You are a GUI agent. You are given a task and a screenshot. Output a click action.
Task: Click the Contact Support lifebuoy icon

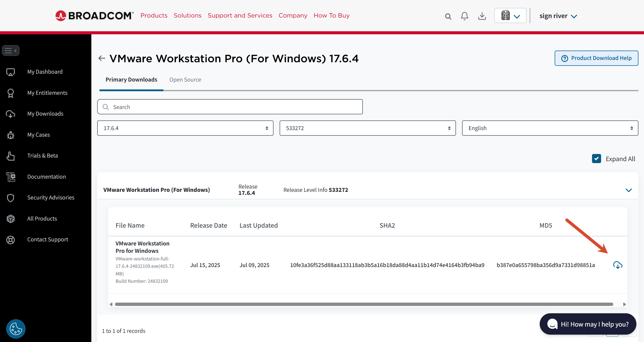click(x=10, y=240)
